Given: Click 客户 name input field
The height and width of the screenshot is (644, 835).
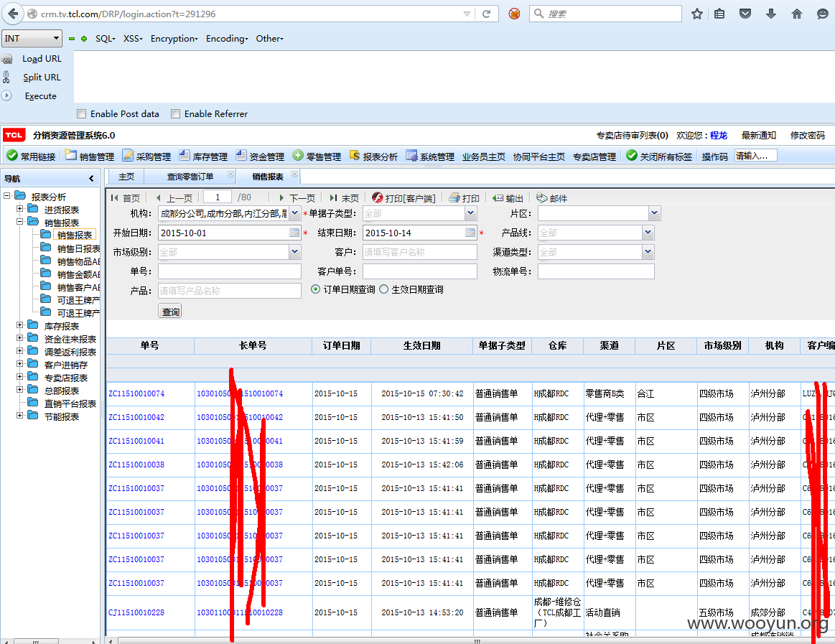Looking at the screenshot, I should pyautogui.click(x=419, y=252).
